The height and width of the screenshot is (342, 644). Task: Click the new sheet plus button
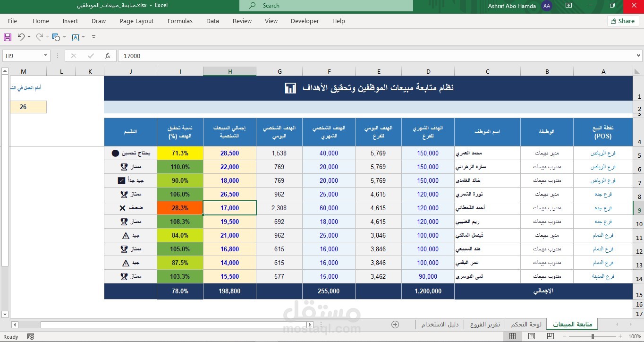pyautogui.click(x=395, y=325)
